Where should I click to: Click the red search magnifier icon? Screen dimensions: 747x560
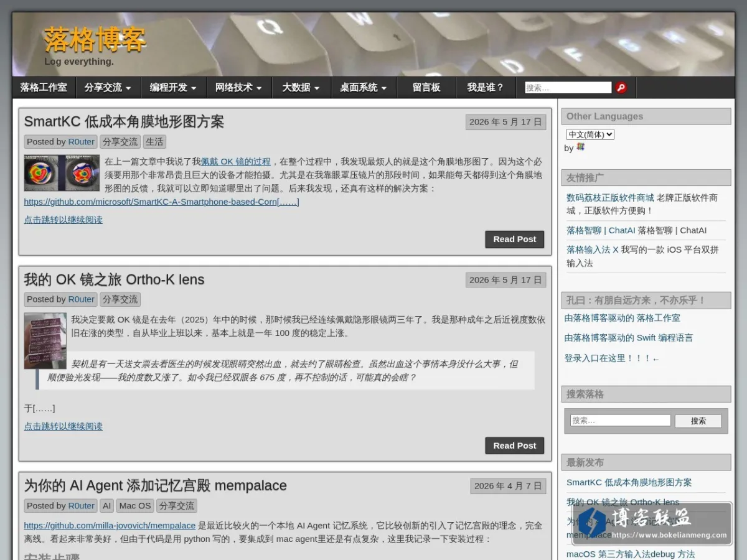coord(621,88)
